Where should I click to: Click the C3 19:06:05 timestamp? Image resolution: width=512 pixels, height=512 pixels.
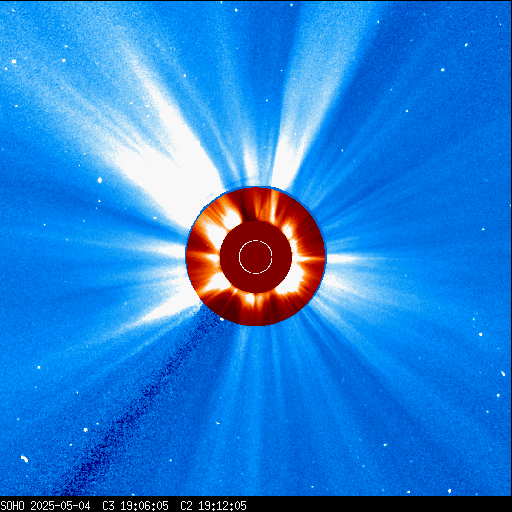(135, 506)
